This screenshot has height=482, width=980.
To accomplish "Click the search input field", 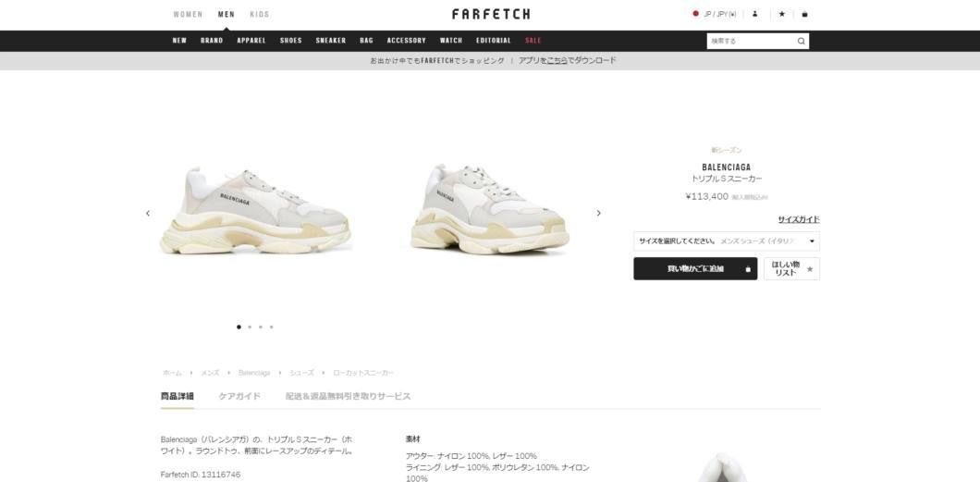I will click(752, 42).
